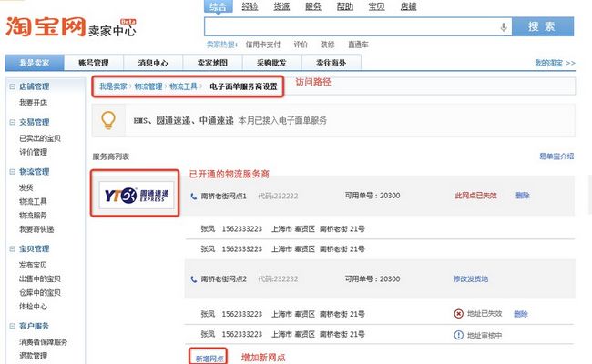This screenshot has width=592, height=364.
Task: Collapse the 物流管理 sidebar section
Action: coord(12,172)
